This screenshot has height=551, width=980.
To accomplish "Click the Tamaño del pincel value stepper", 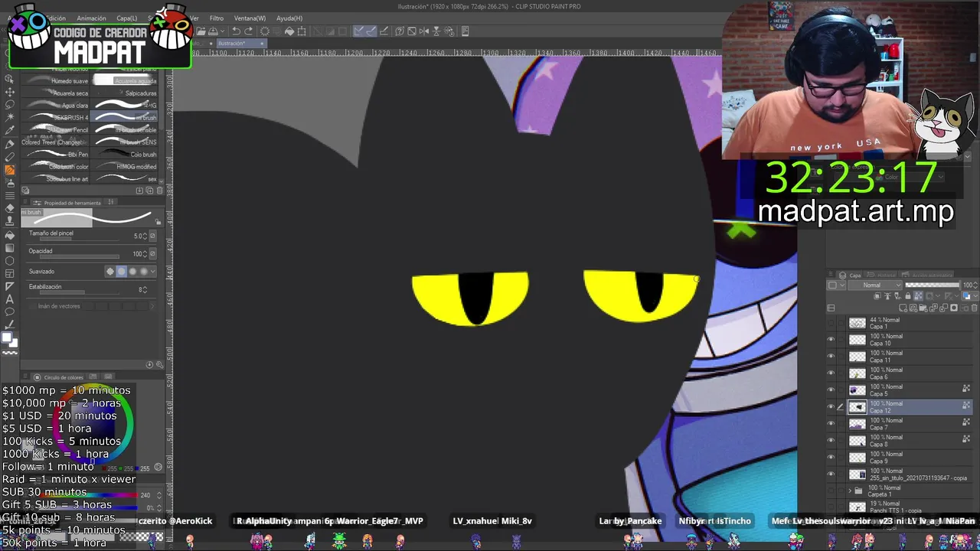I will click(145, 236).
